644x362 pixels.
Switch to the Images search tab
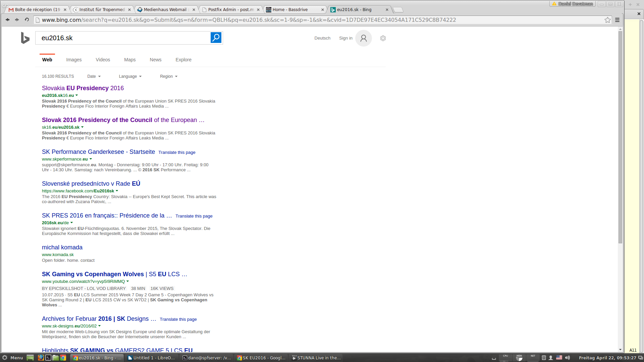74,60
